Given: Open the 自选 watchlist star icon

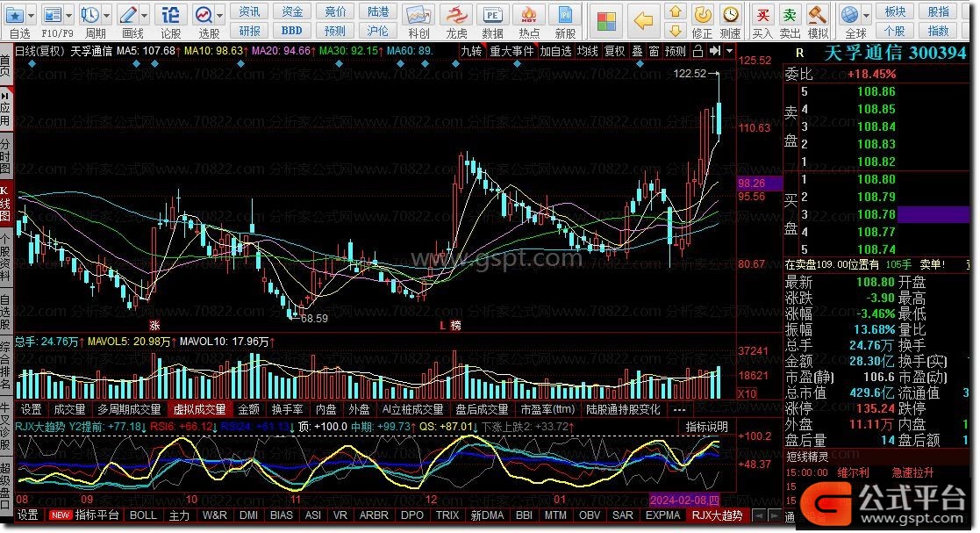Looking at the screenshot, I should click(14, 15).
